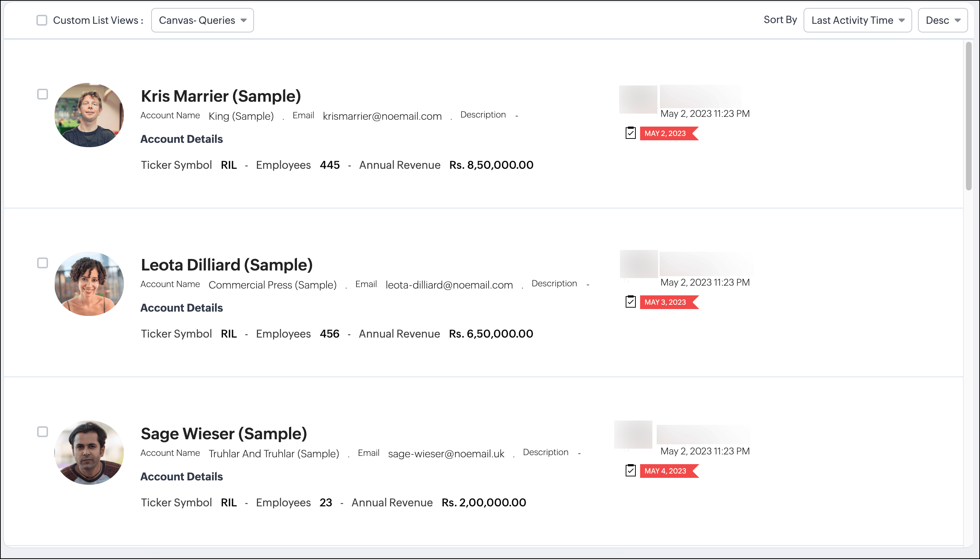The image size is (980, 559).
Task: Tick the select-all checkbox near Custom List Views
Action: tap(42, 20)
